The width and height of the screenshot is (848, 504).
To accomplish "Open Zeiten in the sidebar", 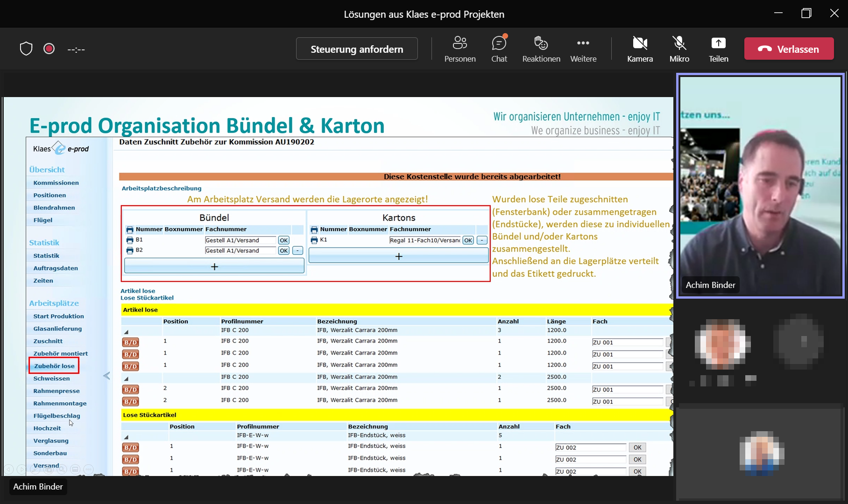I will 43,281.
